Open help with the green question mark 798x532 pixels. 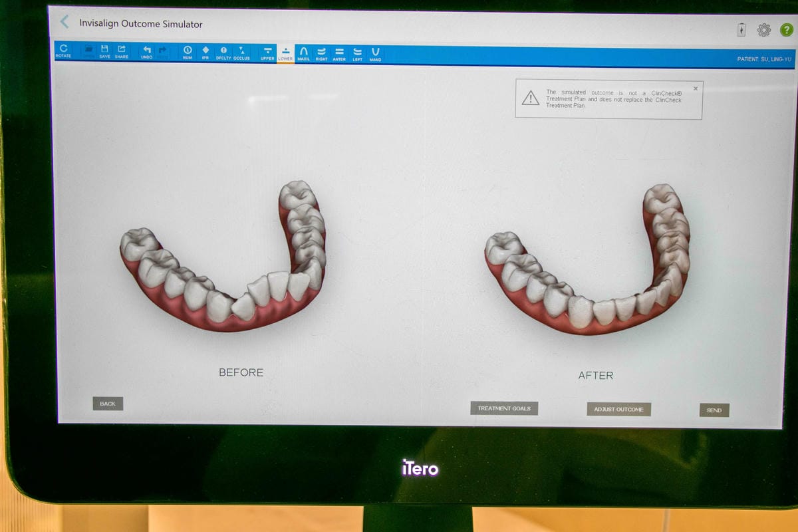tap(786, 30)
